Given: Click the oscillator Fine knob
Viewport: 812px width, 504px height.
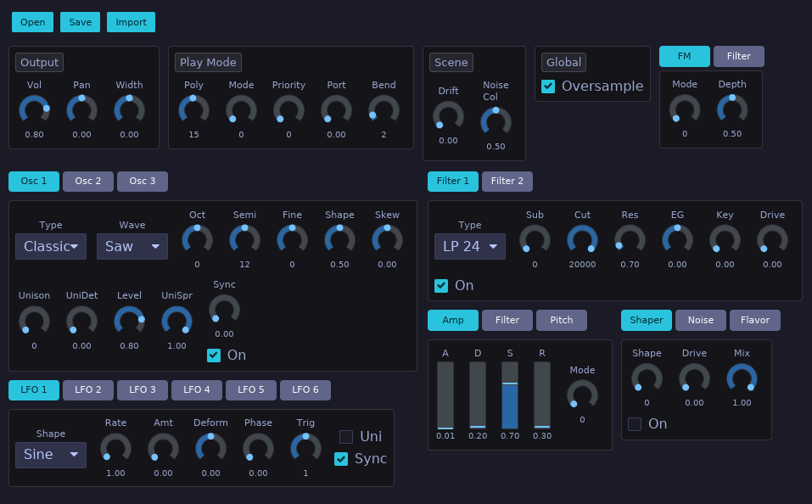Looking at the screenshot, I should (x=292, y=240).
